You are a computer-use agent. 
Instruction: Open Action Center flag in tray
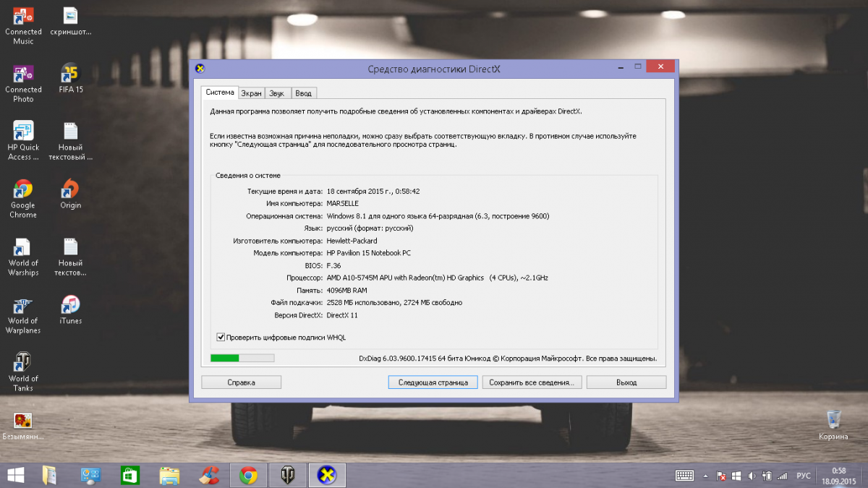coord(721,476)
